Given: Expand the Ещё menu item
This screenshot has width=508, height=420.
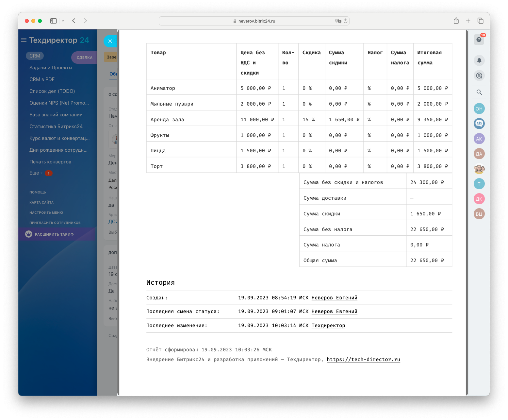Looking at the screenshot, I should click(34, 173).
